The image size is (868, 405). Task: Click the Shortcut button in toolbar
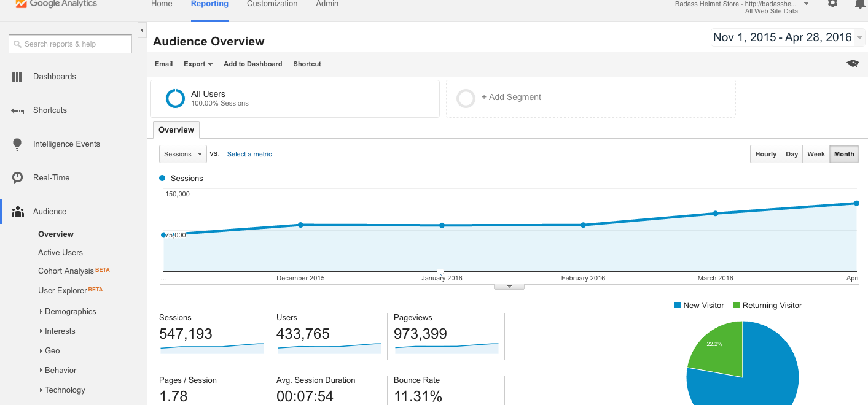307,64
